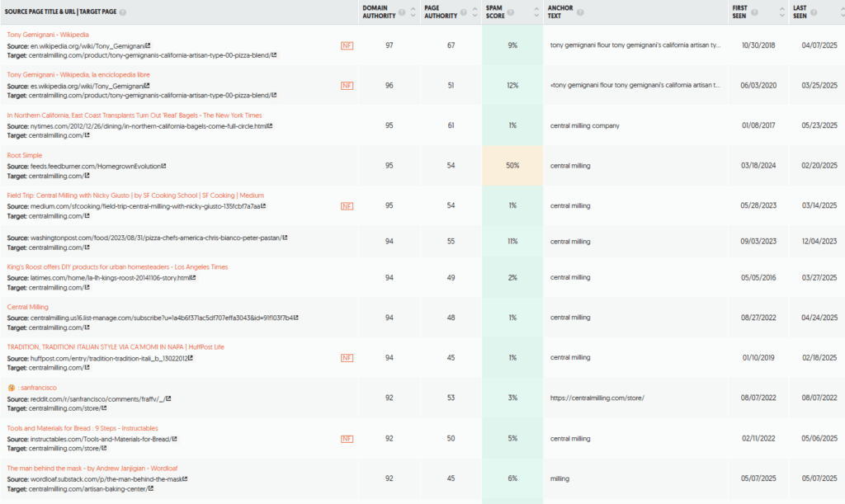The width and height of the screenshot is (845, 504).
Task: Click the 12% spam score cell
Action: 512,86
